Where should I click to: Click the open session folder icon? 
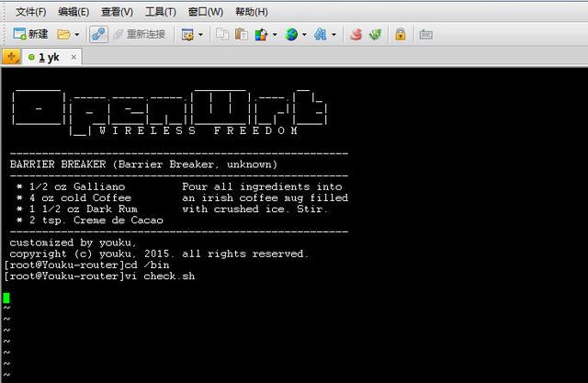point(63,35)
